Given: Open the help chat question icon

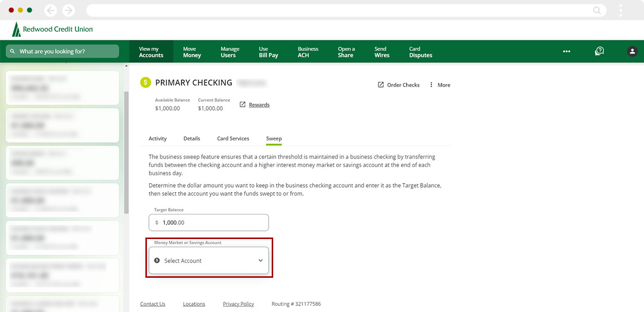Looking at the screenshot, I should [x=599, y=51].
